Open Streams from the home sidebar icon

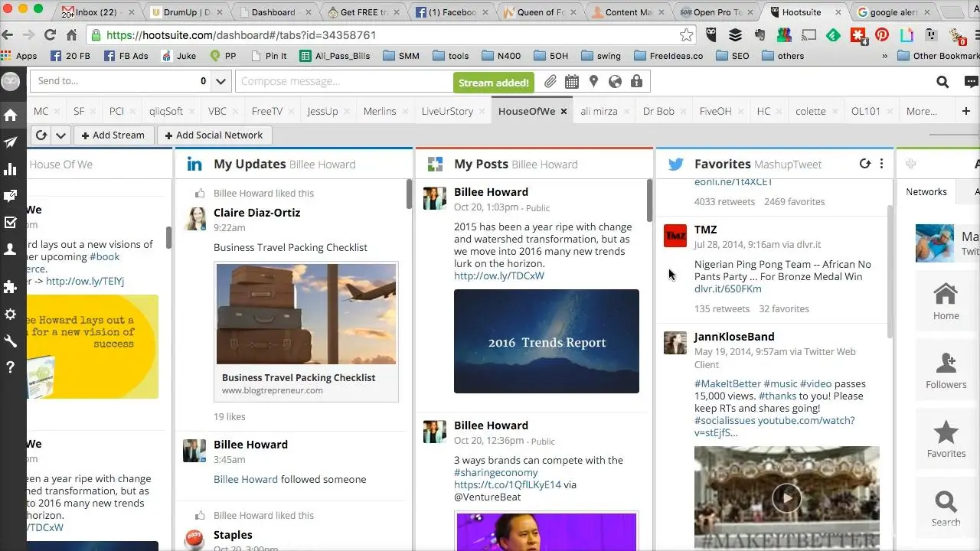pos(11,115)
